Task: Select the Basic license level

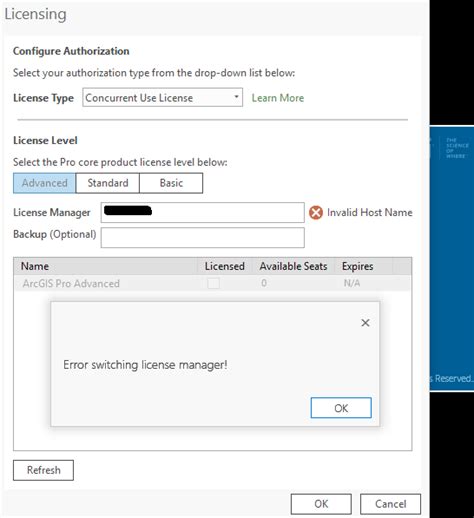Action: (x=171, y=183)
